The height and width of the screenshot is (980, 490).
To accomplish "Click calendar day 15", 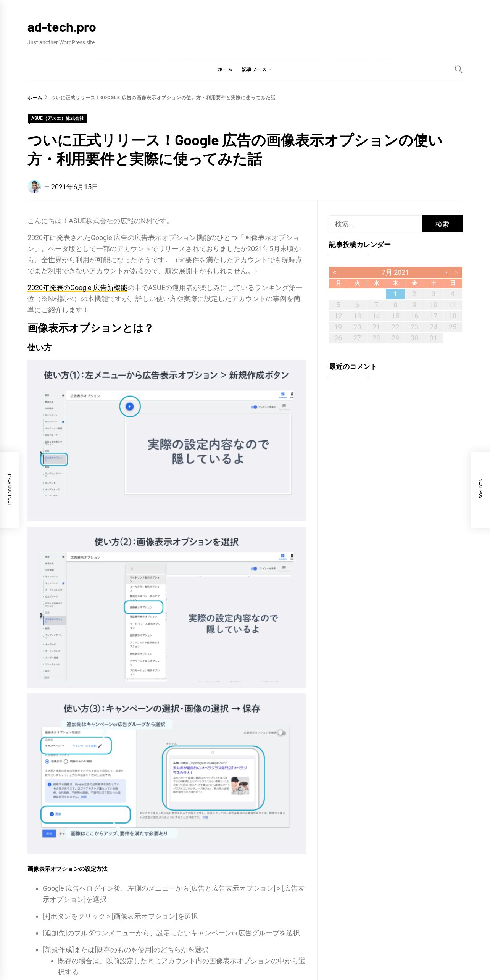I will tap(395, 316).
